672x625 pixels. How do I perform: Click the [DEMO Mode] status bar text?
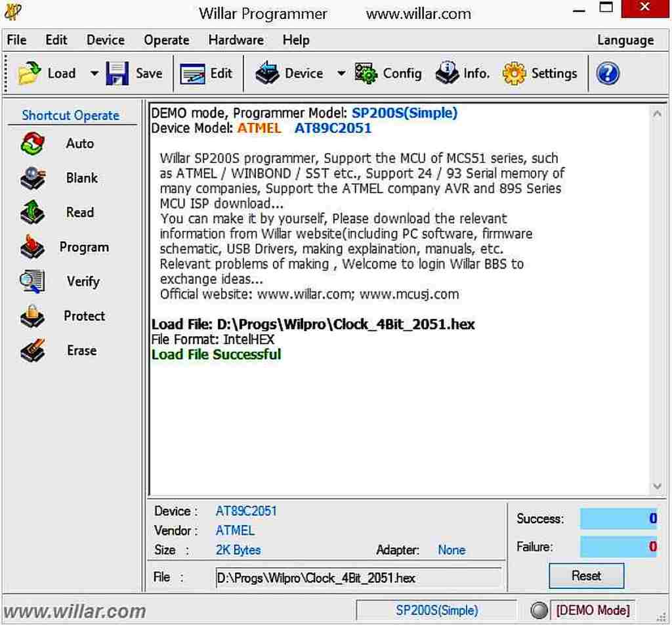click(593, 610)
